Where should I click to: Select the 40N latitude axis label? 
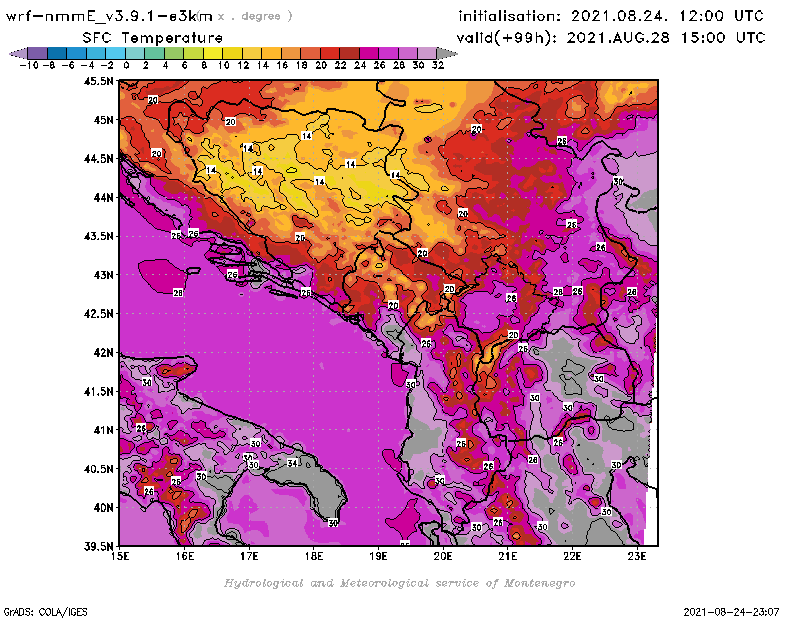point(104,508)
